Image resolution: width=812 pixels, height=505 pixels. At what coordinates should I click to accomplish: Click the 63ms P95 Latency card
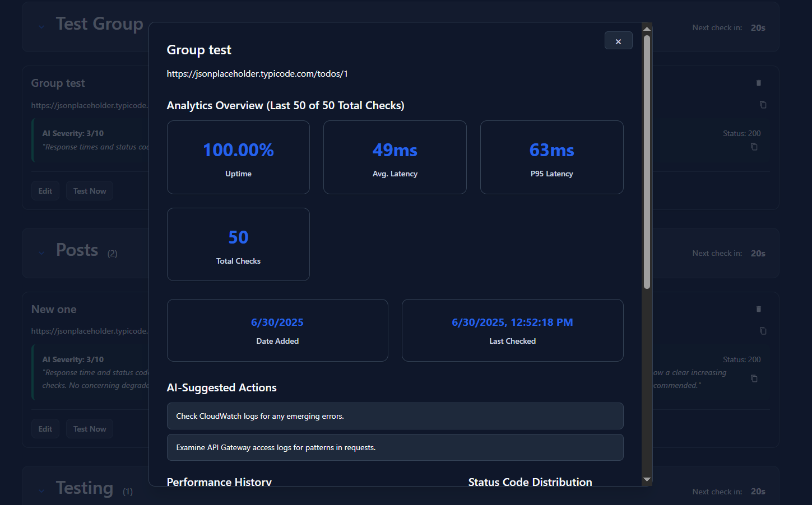tap(552, 157)
